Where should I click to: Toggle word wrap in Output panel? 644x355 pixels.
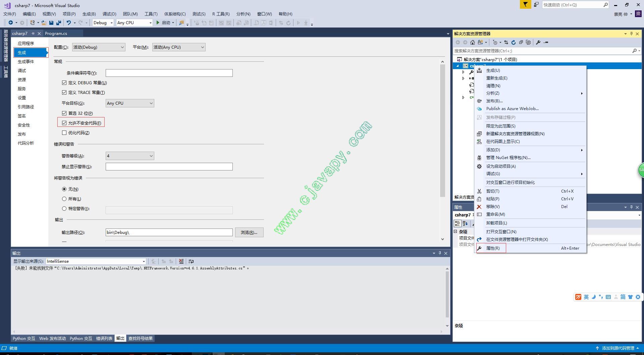click(x=191, y=261)
